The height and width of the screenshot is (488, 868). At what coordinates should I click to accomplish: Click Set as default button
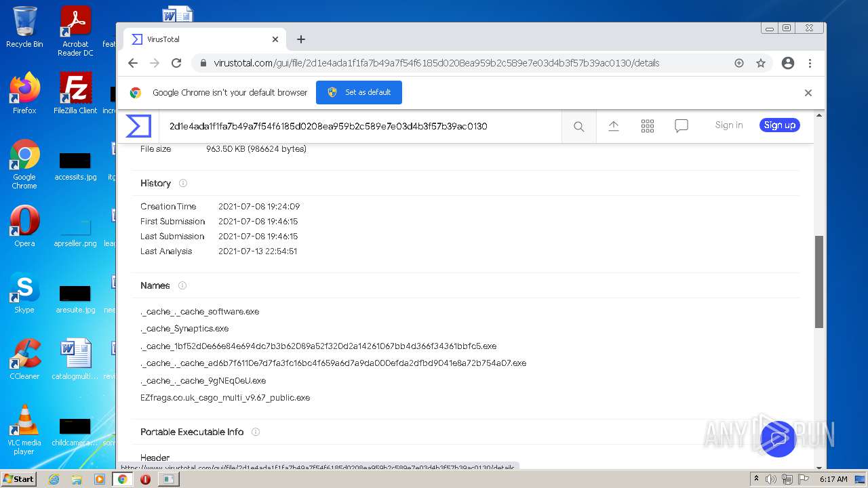click(x=359, y=93)
